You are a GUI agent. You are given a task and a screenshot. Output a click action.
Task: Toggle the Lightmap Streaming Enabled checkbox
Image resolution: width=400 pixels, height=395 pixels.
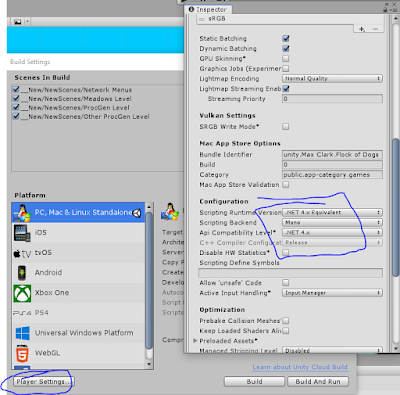[286, 89]
